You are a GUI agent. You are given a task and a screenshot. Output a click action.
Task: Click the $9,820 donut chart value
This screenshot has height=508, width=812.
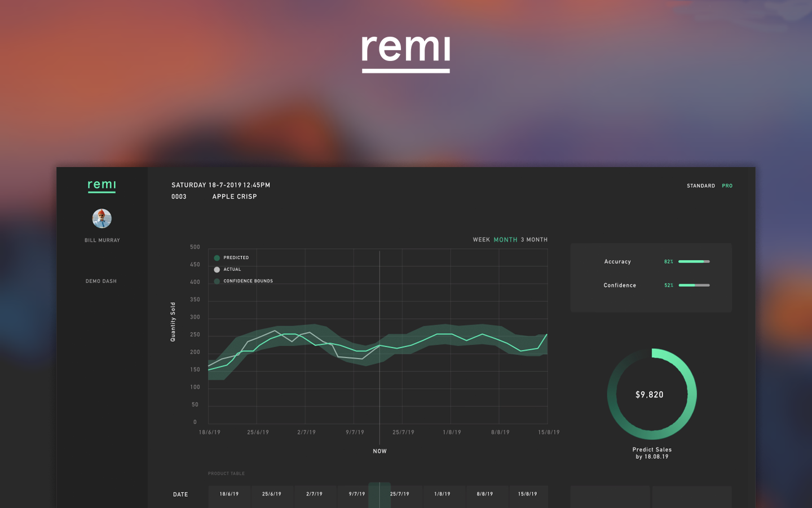tap(650, 395)
